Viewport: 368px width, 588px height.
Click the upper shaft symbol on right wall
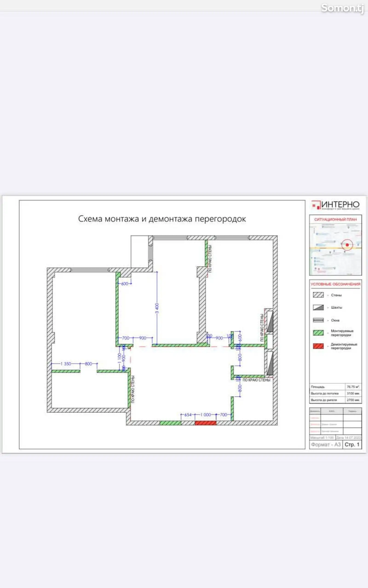coord(270,321)
